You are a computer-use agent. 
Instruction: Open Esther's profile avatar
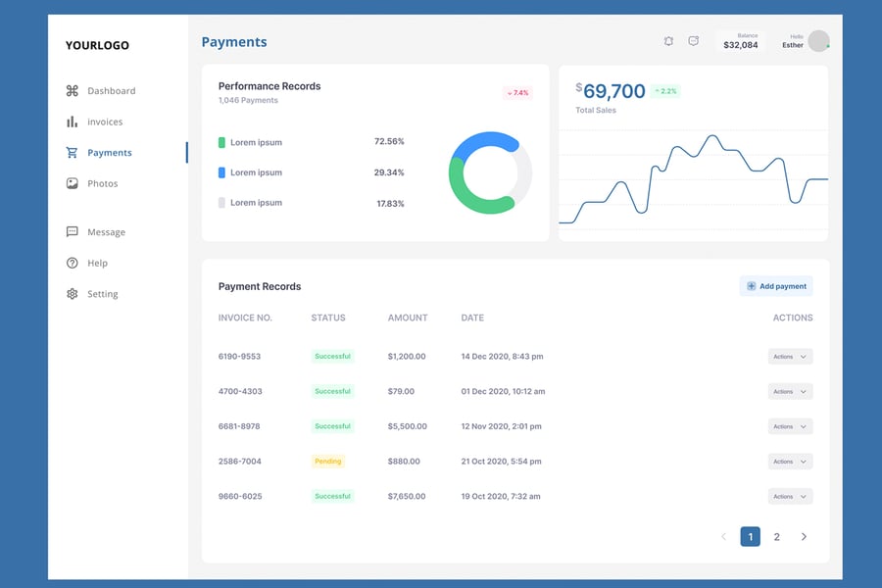pyautogui.click(x=818, y=41)
